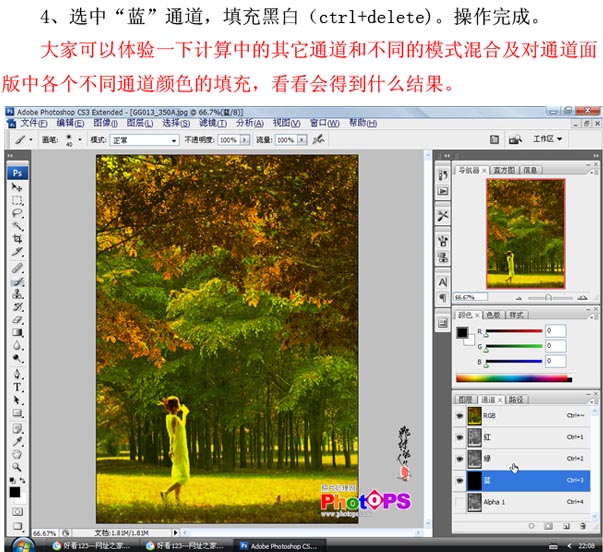Select the Type tool
This screenshot has width=603, height=552.
17,387
